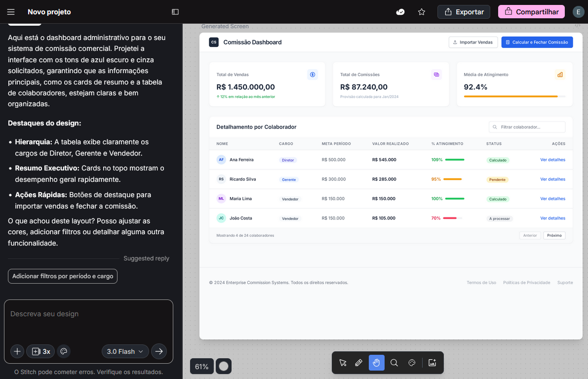The width and height of the screenshot is (588, 379).
Task: Collapse the chat sidebar panel
Action: coord(175,12)
